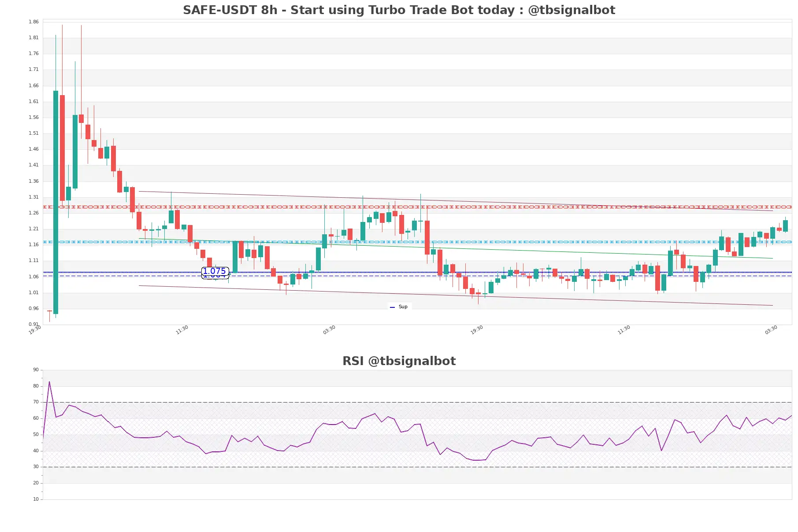Click the RSI axis label 50
The width and height of the screenshot is (798, 532).
36,435
